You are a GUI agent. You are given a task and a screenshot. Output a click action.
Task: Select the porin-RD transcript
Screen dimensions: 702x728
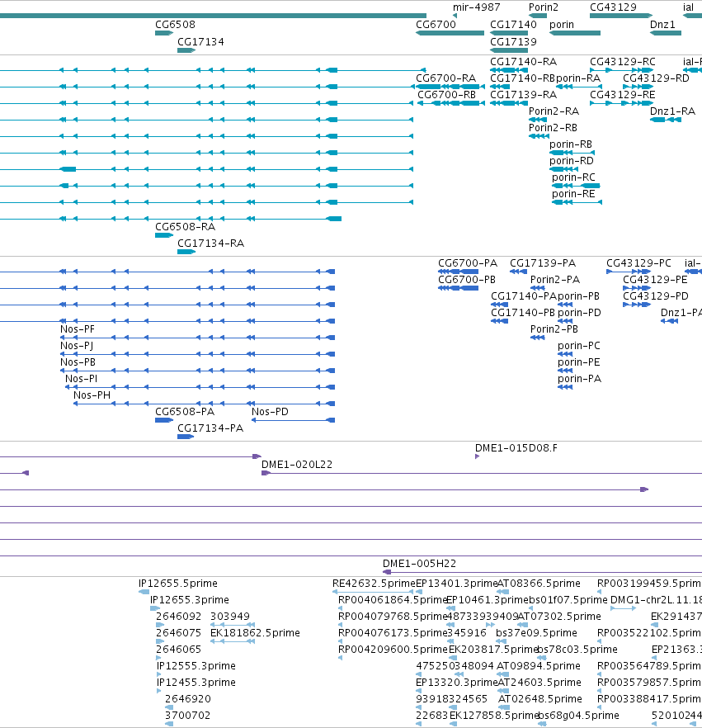click(564, 169)
